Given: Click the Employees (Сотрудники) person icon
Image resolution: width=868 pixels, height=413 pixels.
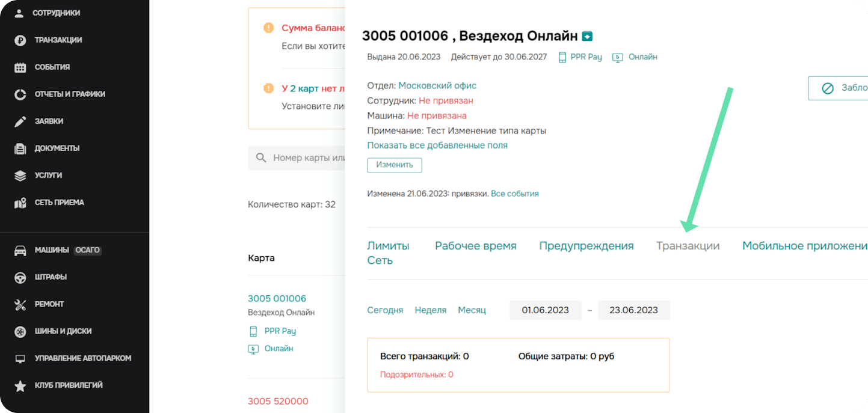Looking at the screenshot, I should 20,13.
